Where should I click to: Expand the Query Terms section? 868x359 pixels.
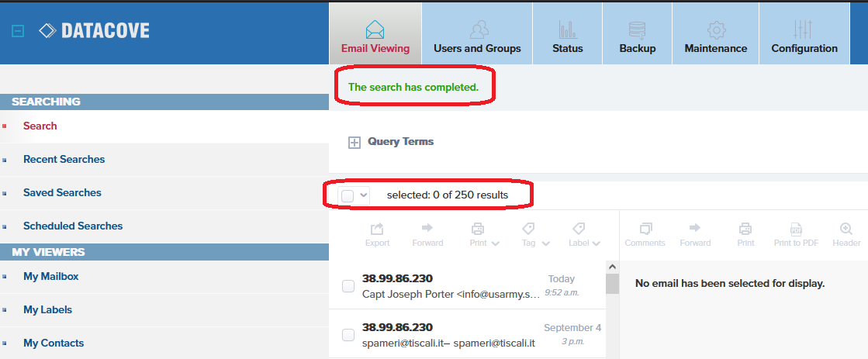(x=354, y=143)
